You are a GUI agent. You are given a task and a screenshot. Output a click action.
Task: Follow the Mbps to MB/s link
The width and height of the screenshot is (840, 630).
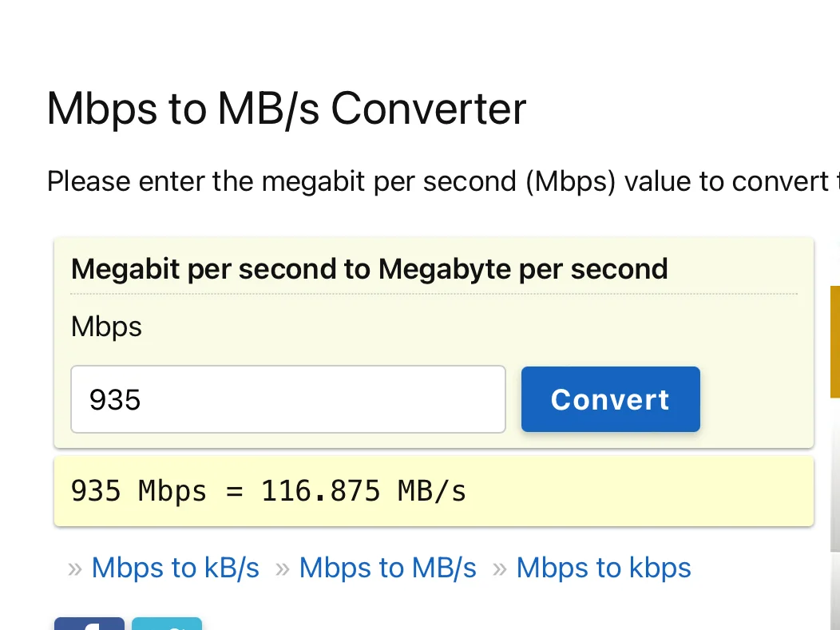click(387, 568)
